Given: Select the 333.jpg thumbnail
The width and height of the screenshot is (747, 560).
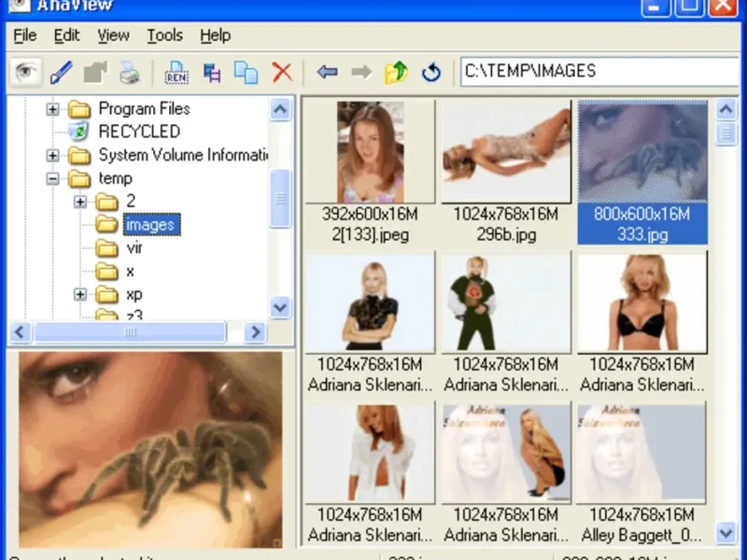Looking at the screenshot, I should click(642, 152).
